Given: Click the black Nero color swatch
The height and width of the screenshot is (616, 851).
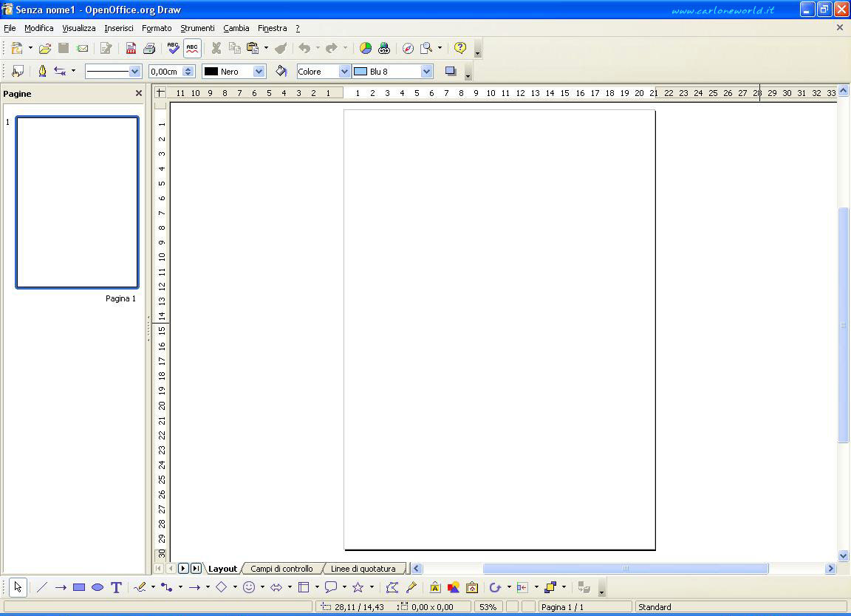Looking at the screenshot, I should [211, 71].
